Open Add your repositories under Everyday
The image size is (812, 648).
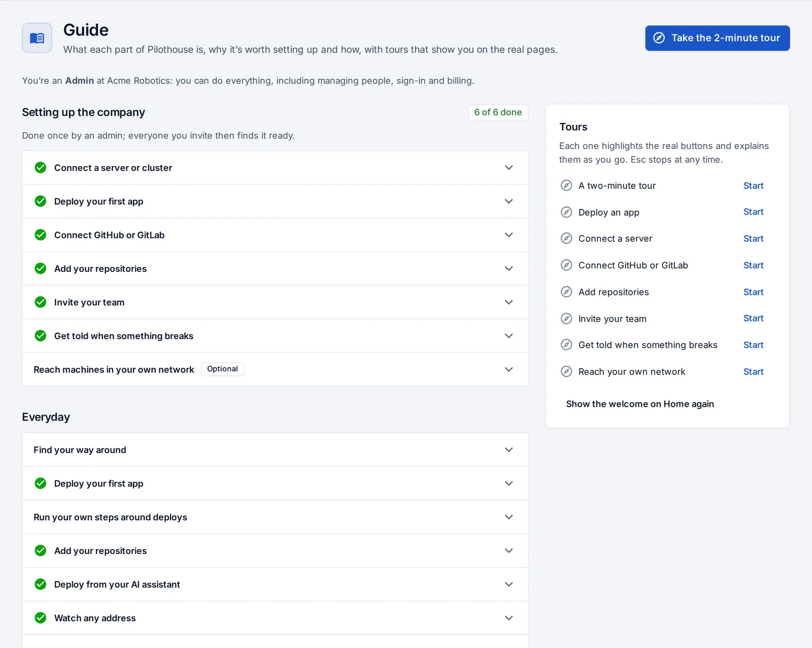click(x=275, y=550)
